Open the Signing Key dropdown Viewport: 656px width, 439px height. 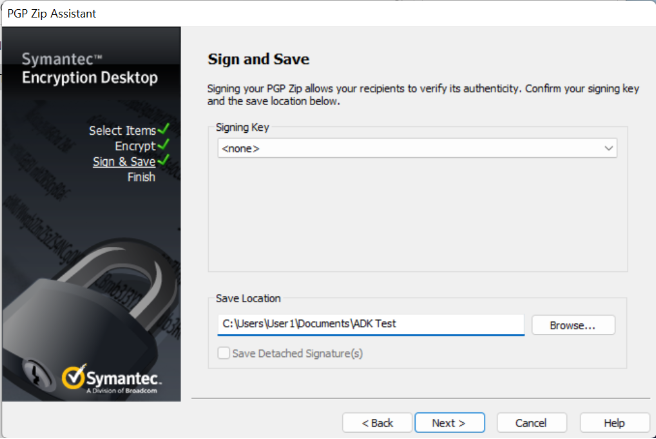[x=417, y=148]
